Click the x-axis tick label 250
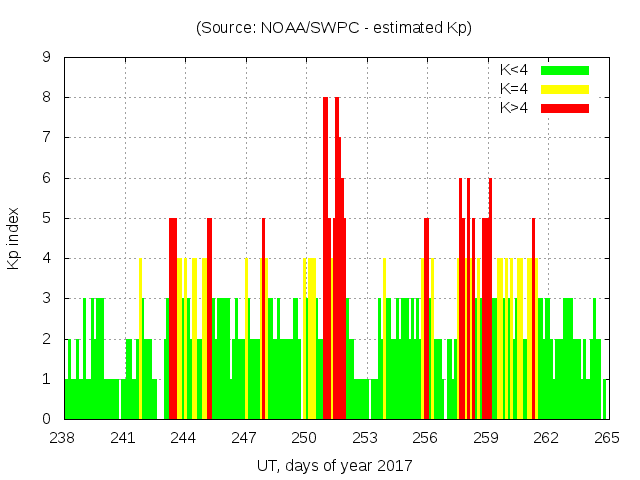Screen dimensions: 640x480 tap(304, 438)
